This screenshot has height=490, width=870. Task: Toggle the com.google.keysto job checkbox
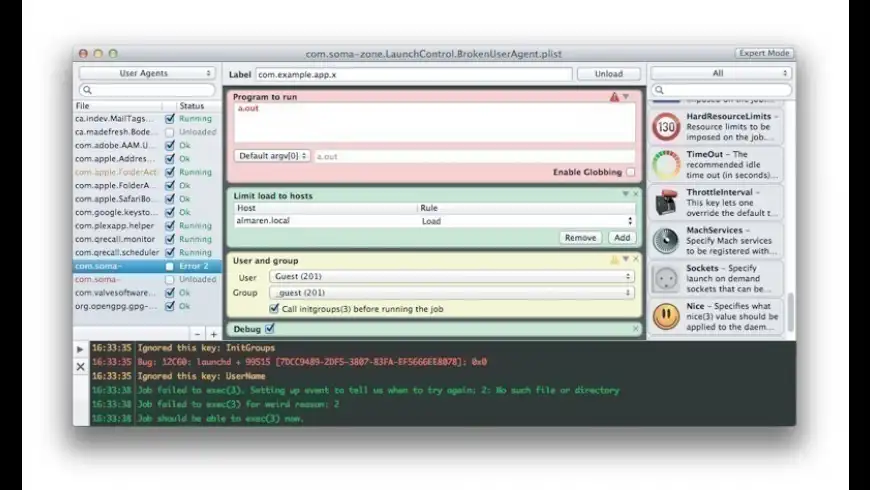point(170,212)
